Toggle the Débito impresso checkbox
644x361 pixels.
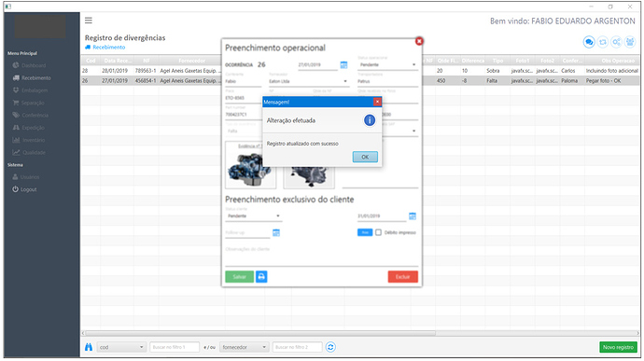[378, 232]
